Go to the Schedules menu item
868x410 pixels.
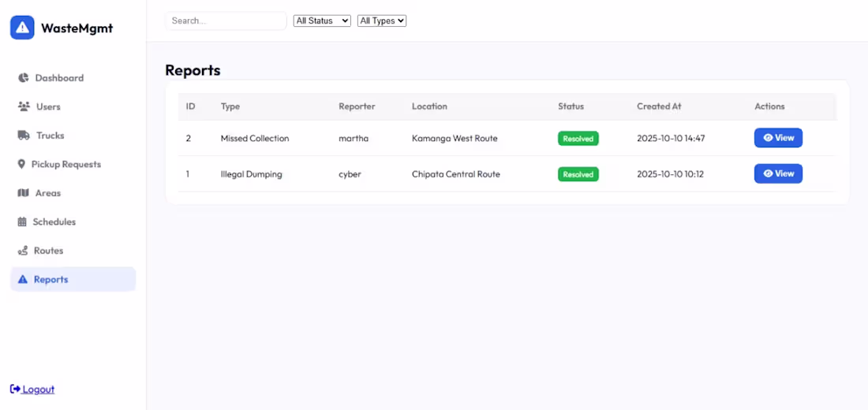click(x=73, y=222)
